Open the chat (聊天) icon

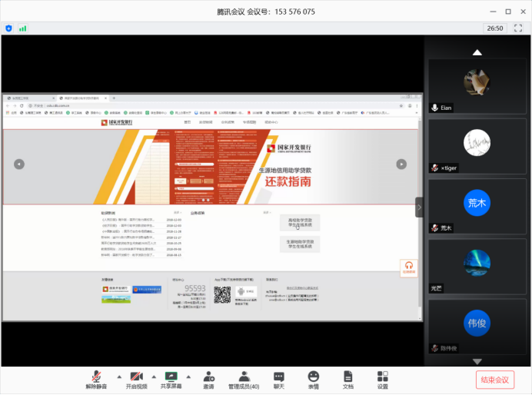(x=278, y=377)
